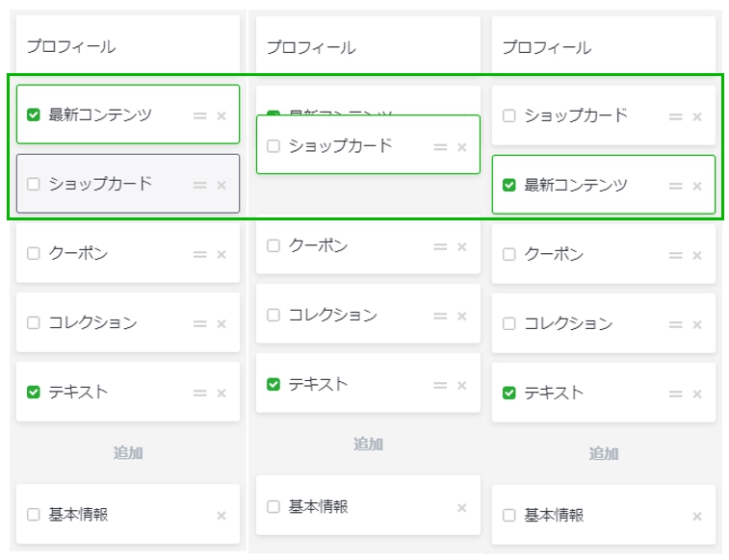
Task: Remove テキスト row in right panel
Action: click(697, 395)
